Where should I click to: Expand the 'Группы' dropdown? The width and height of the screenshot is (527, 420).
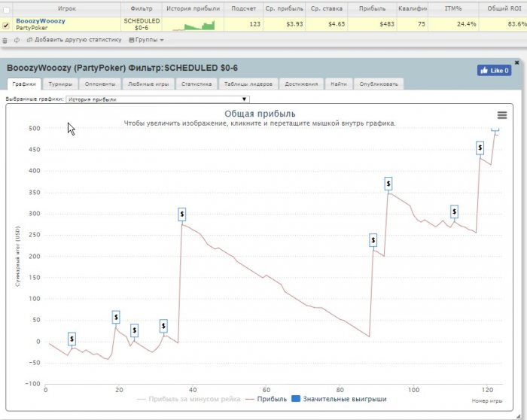point(146,39)
